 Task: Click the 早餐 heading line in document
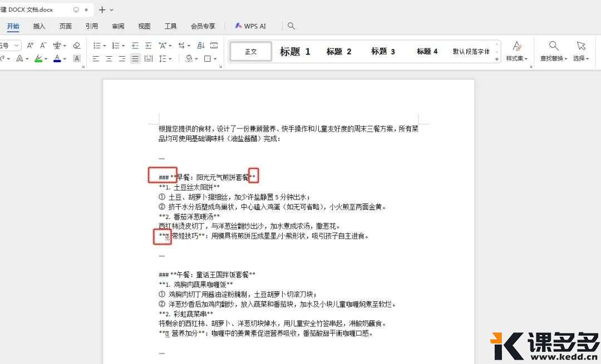(211, 177)
